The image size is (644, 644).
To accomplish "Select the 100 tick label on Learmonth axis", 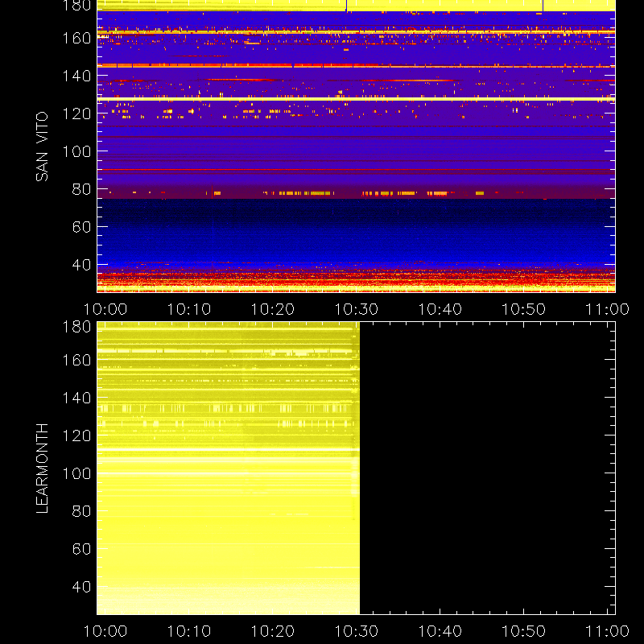I will pos(76,473).
